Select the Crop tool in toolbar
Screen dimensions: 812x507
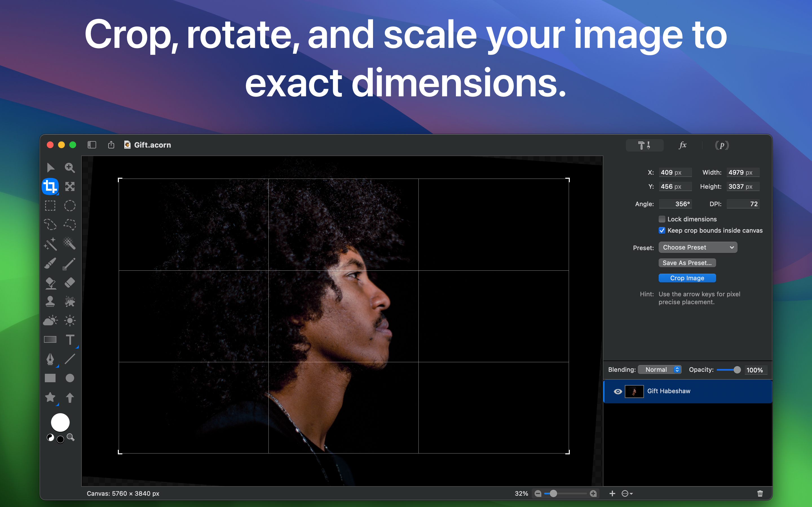[50, 186]
